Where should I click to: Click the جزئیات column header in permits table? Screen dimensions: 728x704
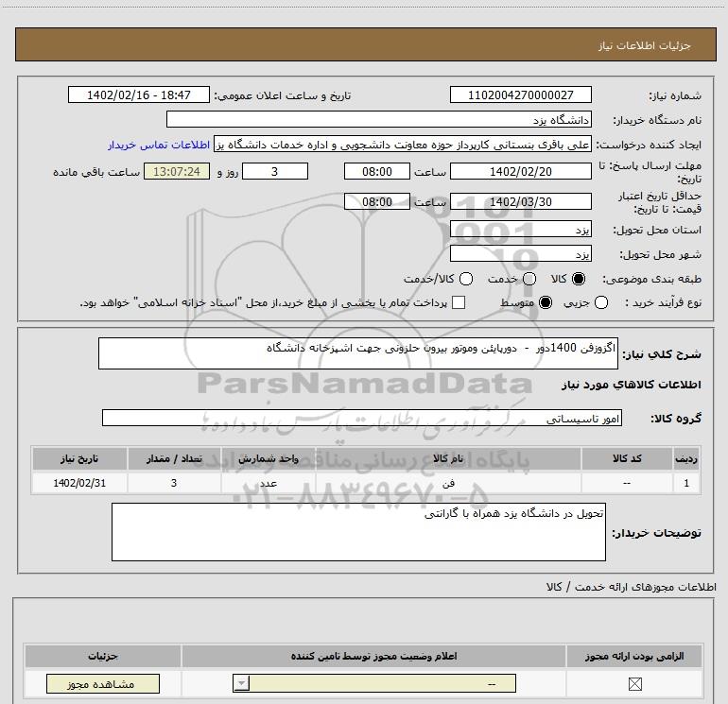(103, 656)
